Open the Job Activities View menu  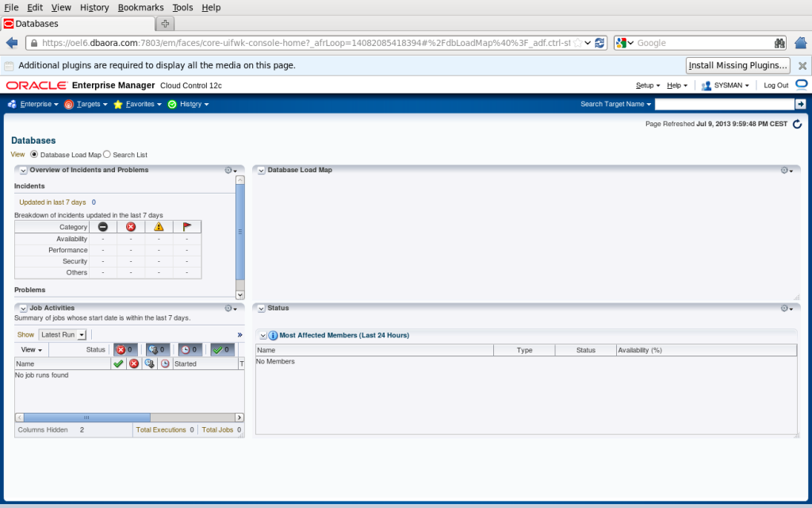coord(32,350)
